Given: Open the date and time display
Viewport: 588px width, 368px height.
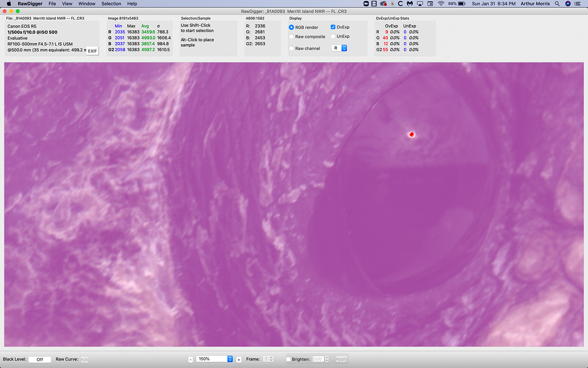Looking at the screenshot, I should tap(493, 3).
